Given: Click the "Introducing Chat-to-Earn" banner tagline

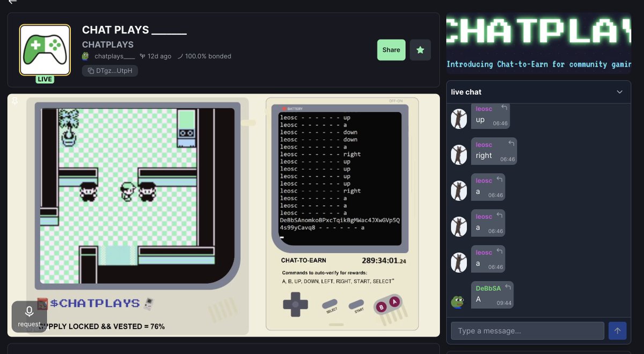Looking at the screenshot, I should (x=538, y=64).
